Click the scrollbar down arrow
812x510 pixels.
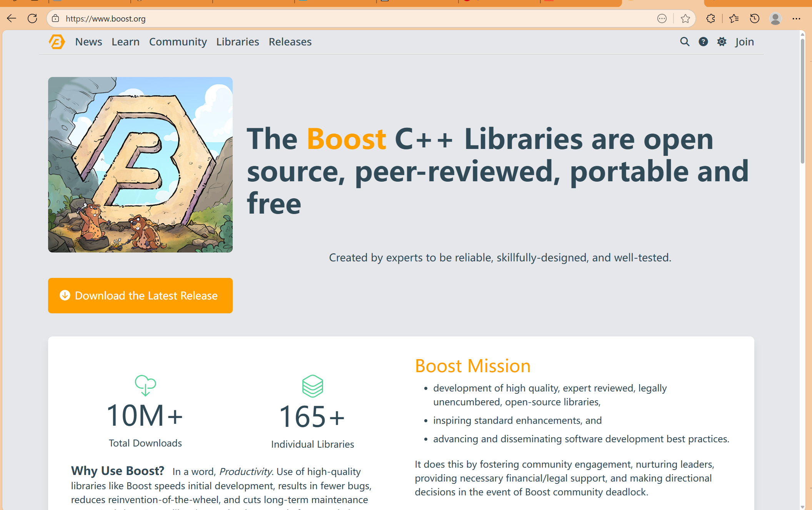point(802,507)
